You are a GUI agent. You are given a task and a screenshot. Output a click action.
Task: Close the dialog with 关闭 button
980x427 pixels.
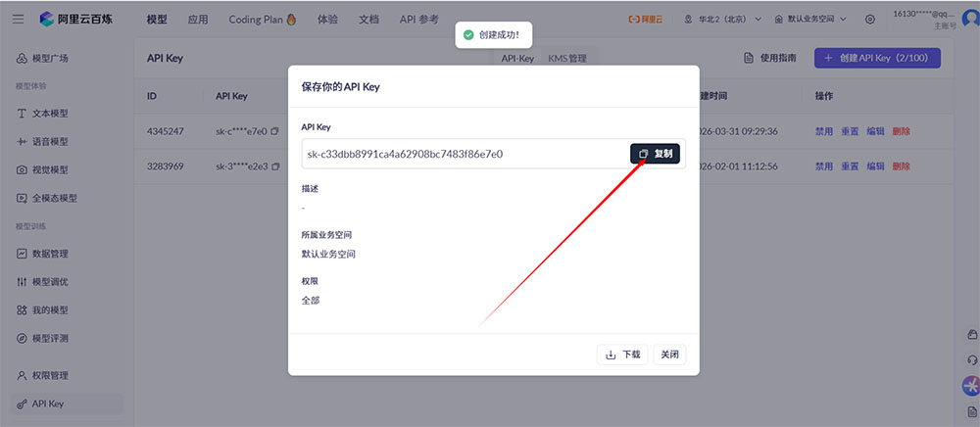pyautogui.click(x=669, y=355)
